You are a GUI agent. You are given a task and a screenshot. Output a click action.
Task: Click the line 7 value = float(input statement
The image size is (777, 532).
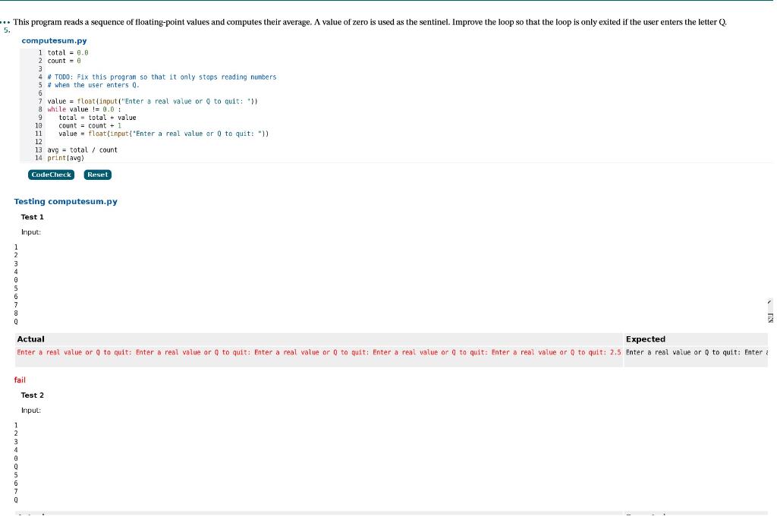click(153, 101)
